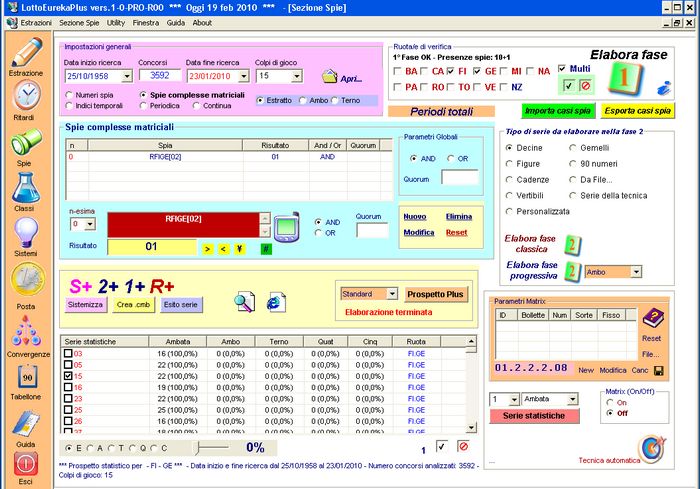Open the Posta euro coin icon
Viewport: 700px width, 489px height.
click(x=28, y=280)
